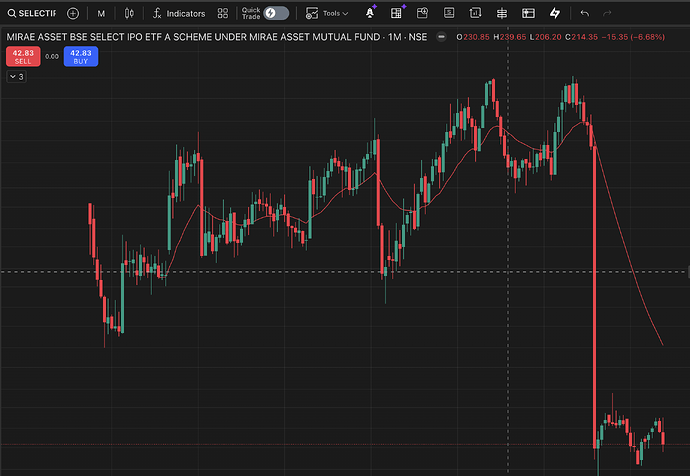Click the high value H239.65

pos(510,37)
